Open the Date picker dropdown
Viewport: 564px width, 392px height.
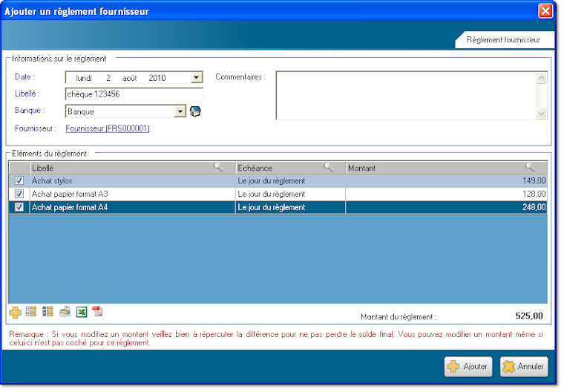coord(197,77)
